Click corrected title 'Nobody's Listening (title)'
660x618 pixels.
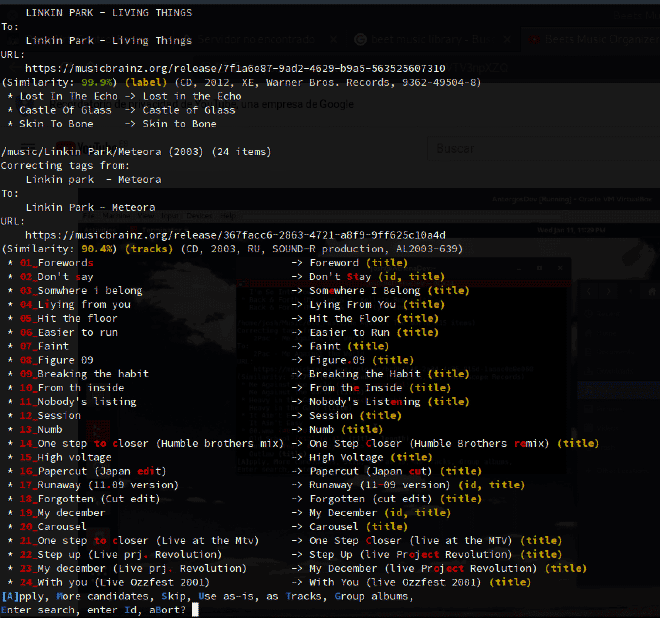389,402
